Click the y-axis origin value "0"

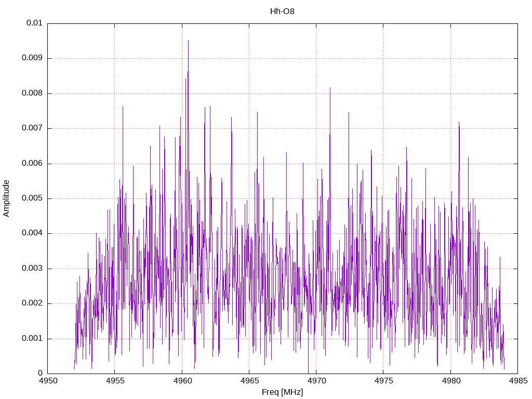(x=40, y=374)
